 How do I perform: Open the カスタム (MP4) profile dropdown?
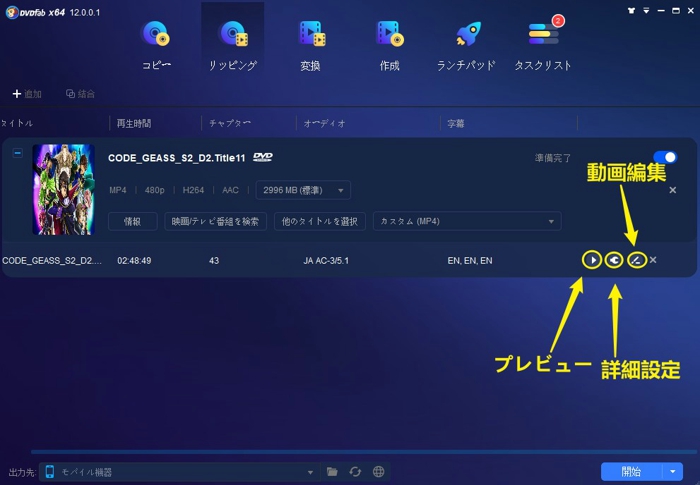coord(466,221)
